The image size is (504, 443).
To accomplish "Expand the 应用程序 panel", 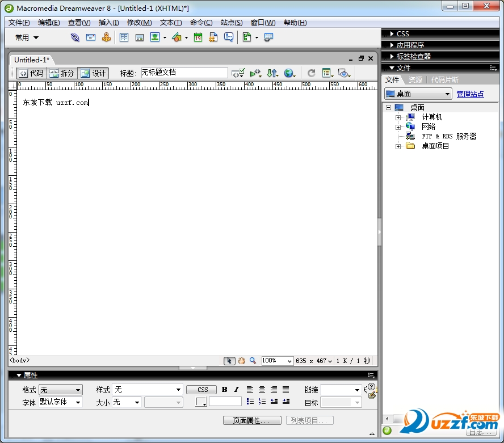I will coord(392,45).
